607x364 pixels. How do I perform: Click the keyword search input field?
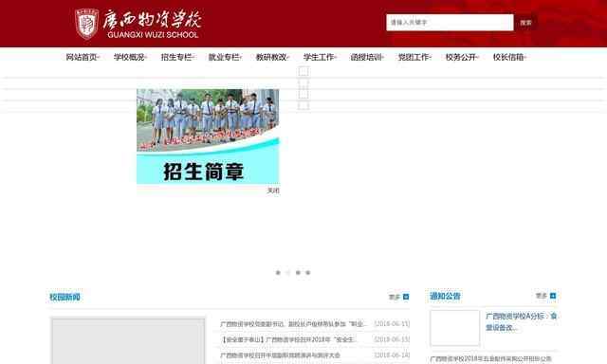click(x=450, y=23)
